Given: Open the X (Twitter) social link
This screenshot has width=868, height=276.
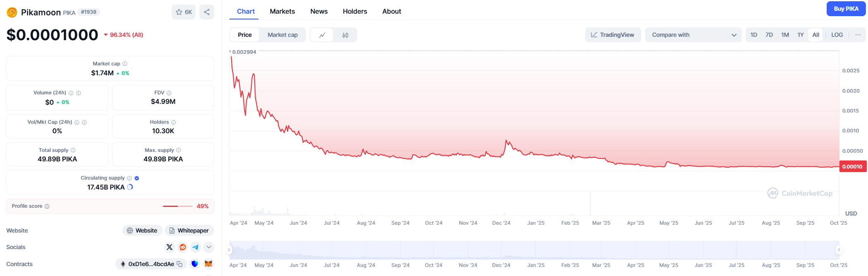Looking at the screenshot, I should coord(170,247).
